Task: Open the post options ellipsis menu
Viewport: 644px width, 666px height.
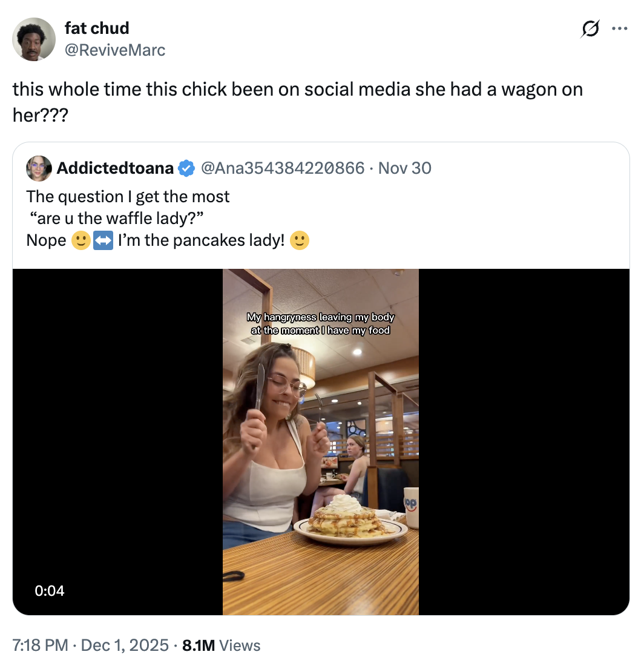Action: pyautogui.click(x=620, y=28)
